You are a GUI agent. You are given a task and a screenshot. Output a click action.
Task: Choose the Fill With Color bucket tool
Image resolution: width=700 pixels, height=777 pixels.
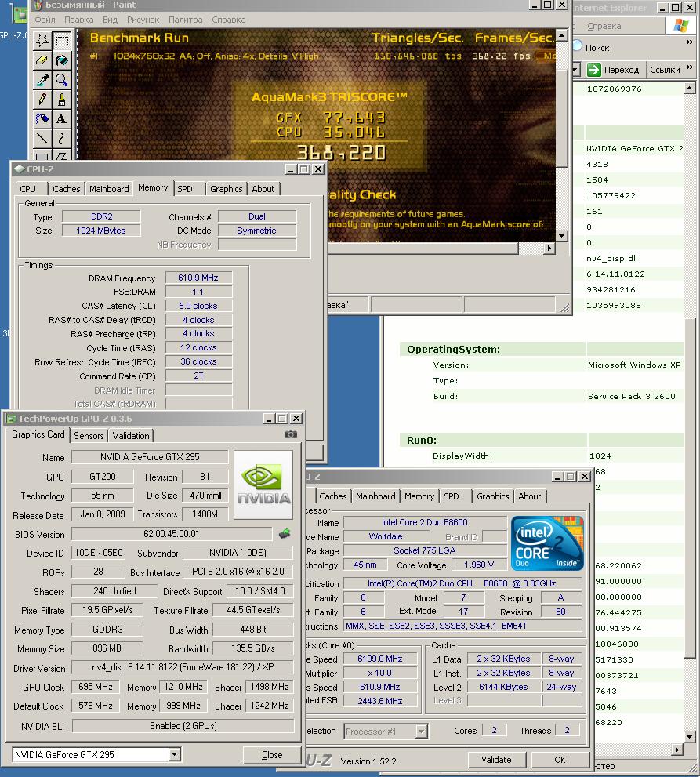(62, 60)
